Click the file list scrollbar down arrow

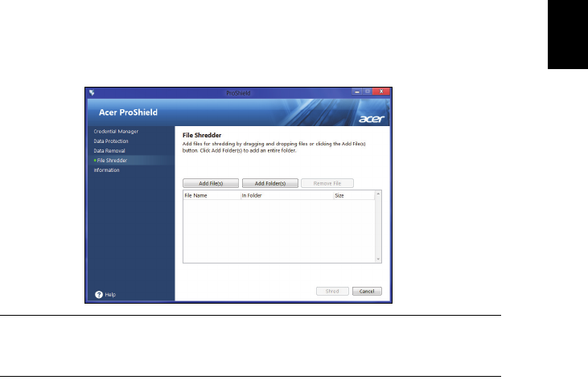click(378, 259)
